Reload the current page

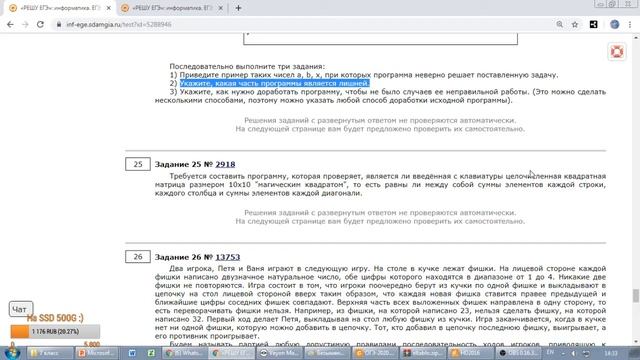40,24
